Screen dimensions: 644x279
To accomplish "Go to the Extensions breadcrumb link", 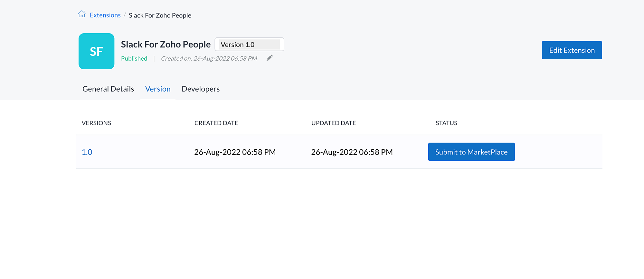I will click(x=105, y=15).
